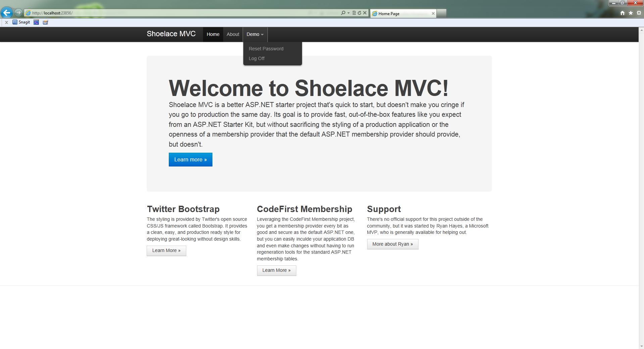Click the CodeFirst Membership heading
This screenshot has width=644, height=349.
(304, 209)
